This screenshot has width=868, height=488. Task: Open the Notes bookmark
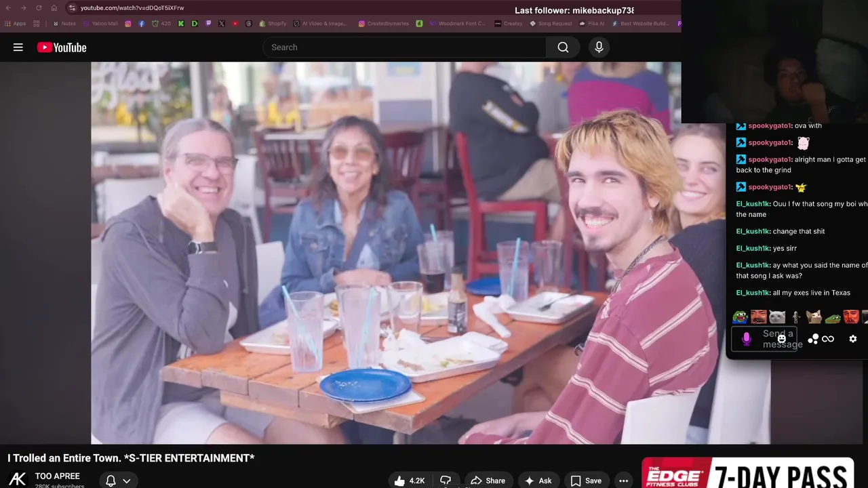(64, 23)
